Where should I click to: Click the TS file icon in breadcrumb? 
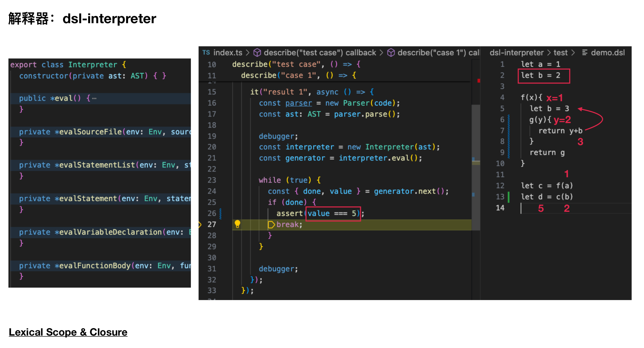point(206,52)
